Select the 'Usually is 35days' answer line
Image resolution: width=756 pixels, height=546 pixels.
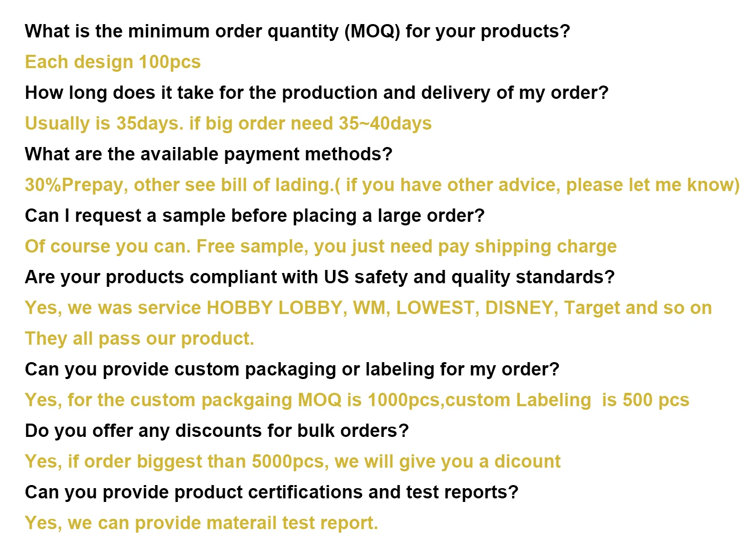(x=228, y=123)
